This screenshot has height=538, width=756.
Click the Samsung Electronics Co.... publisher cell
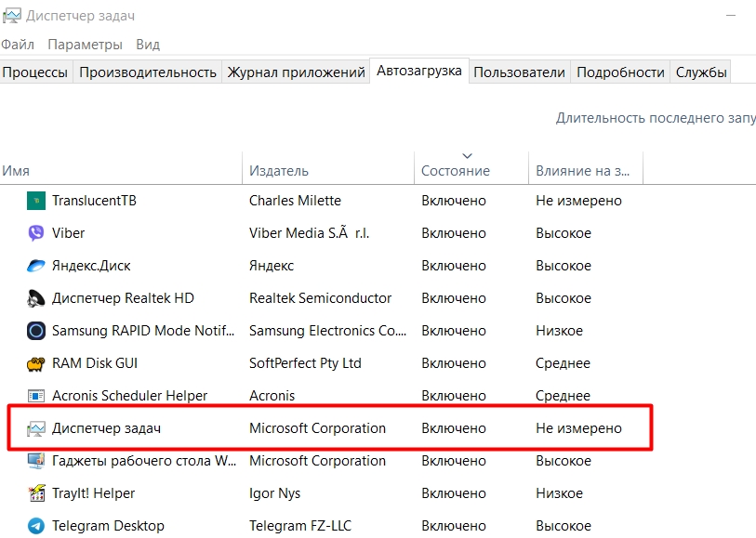click(x=328, y=331)
